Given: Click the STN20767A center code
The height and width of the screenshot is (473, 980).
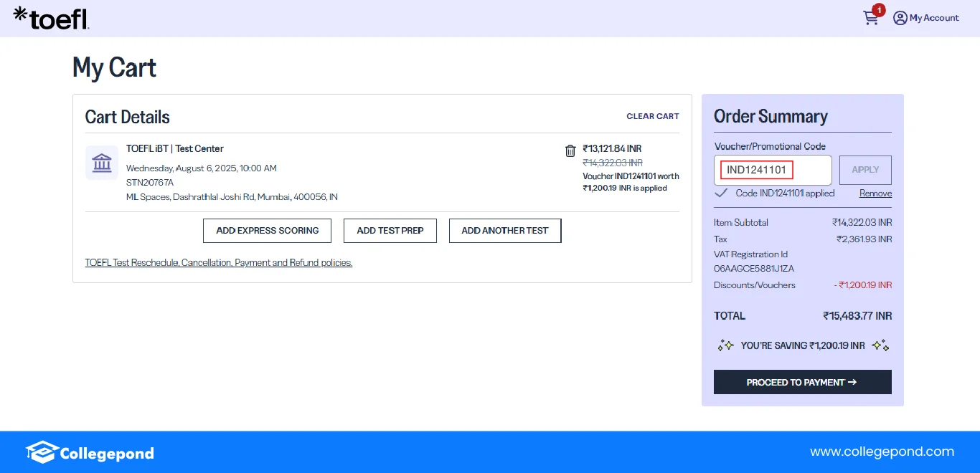Looking at the screenshot, I should 150,182.
